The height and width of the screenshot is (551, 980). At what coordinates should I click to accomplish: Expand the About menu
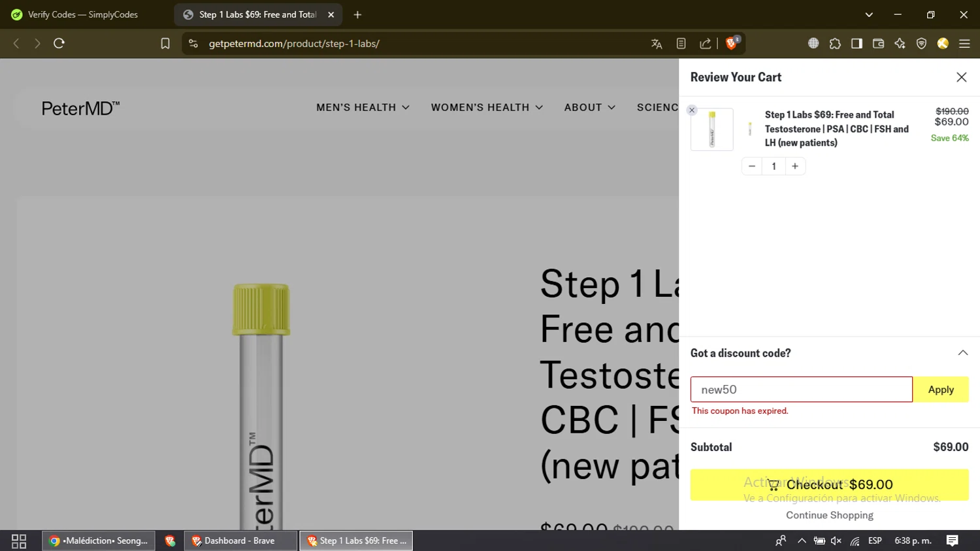(589, 107)
